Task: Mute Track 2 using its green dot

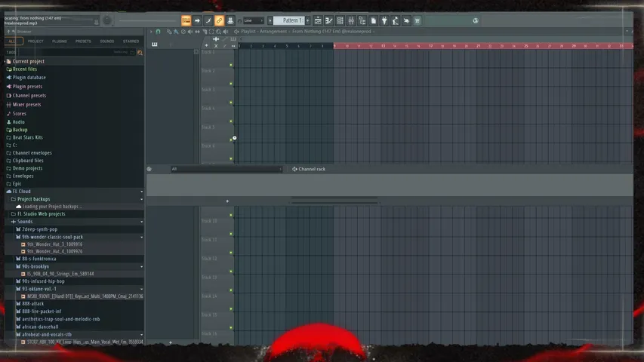Action: point(231,84)
